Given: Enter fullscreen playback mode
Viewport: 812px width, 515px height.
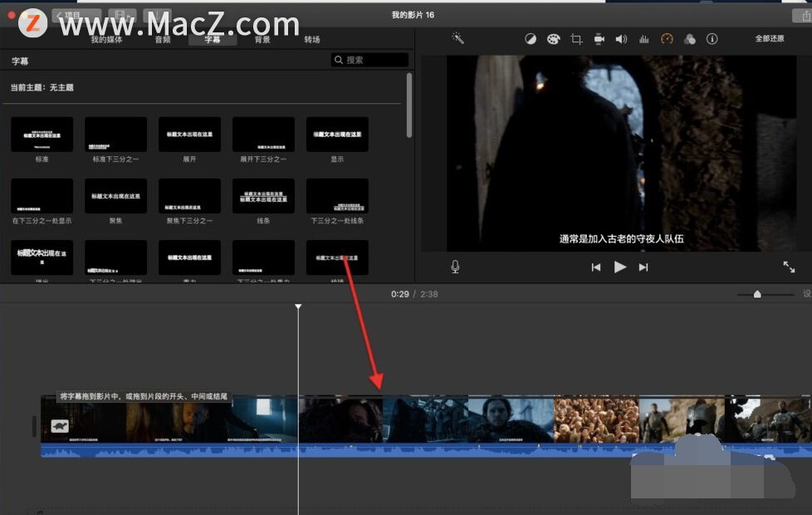Looking at the screenshot, I should [x=789, y=267].
